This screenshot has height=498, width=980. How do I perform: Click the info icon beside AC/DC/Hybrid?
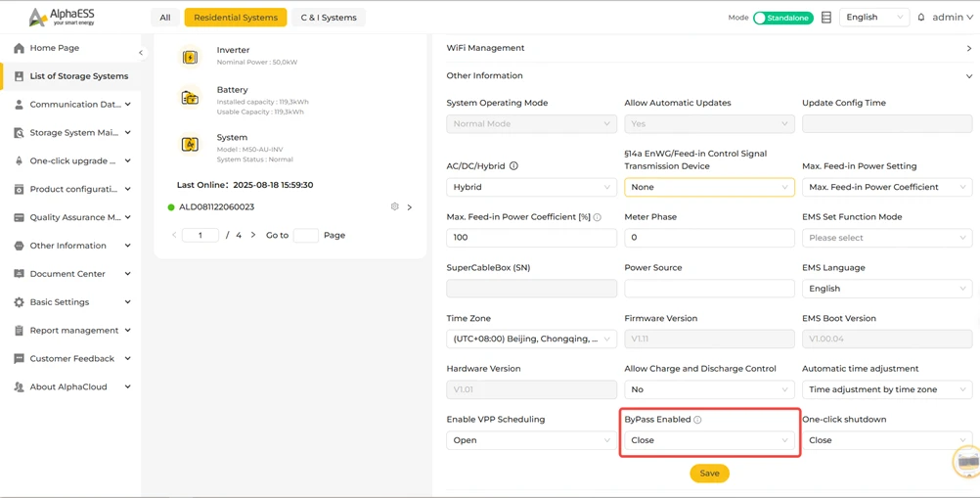pos(513,166)
